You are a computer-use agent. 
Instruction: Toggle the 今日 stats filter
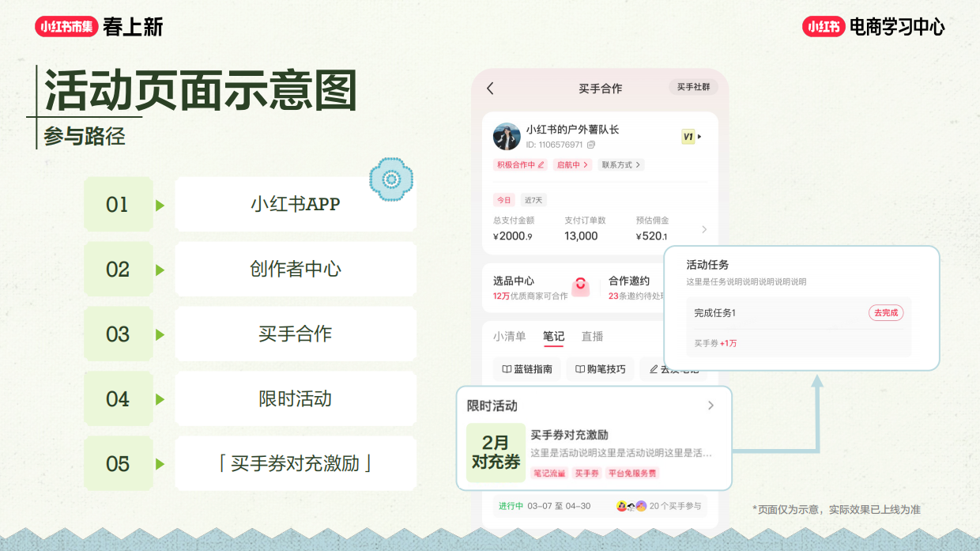tap(503, 200)
